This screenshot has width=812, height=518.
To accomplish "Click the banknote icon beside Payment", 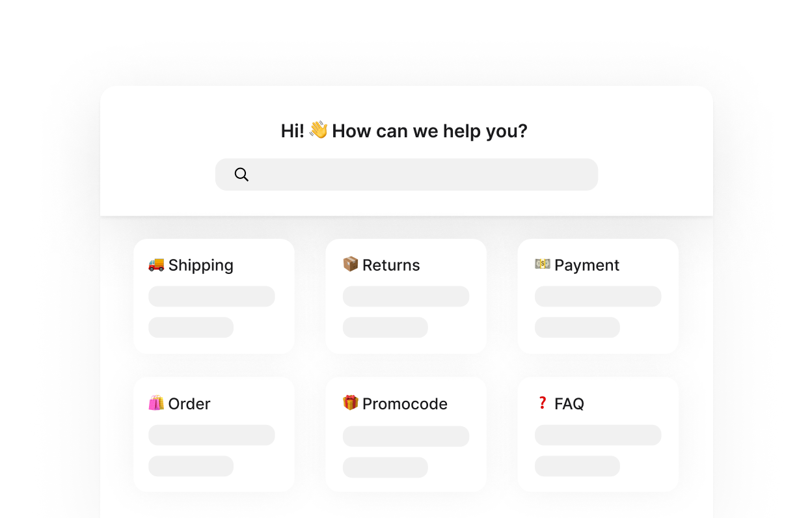I will tap(543, 264).
